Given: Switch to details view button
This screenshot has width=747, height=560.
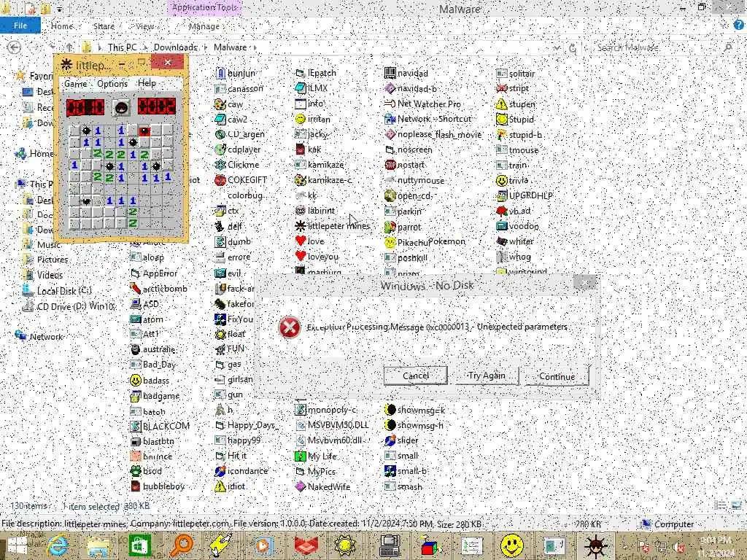Looking at the screenshot, I should pyautogui.click(x=720, y=505).
